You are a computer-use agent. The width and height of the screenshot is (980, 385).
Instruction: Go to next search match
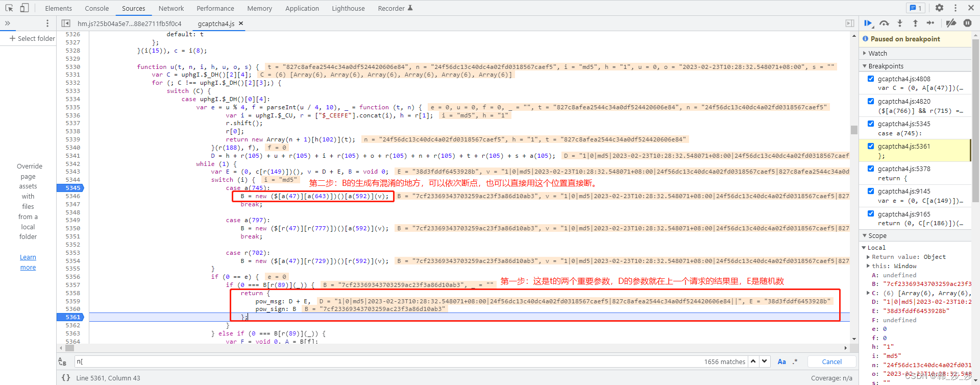(764, 362)
